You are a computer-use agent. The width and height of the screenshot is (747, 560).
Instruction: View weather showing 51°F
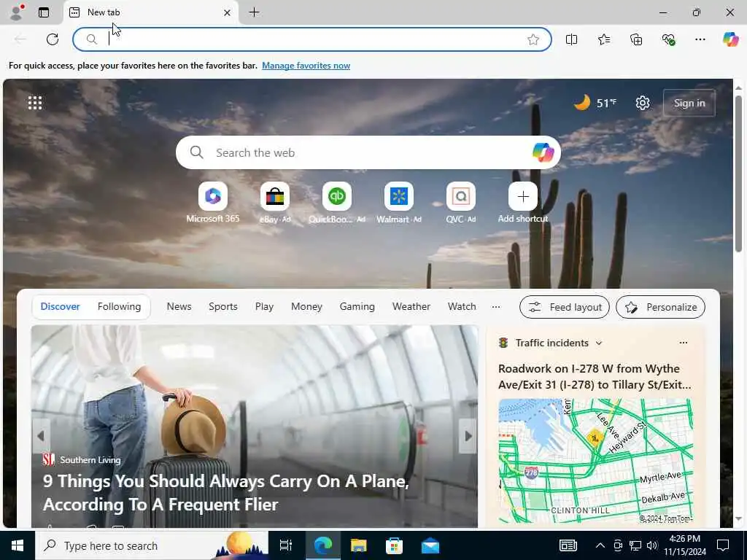[x=595, y=102]
